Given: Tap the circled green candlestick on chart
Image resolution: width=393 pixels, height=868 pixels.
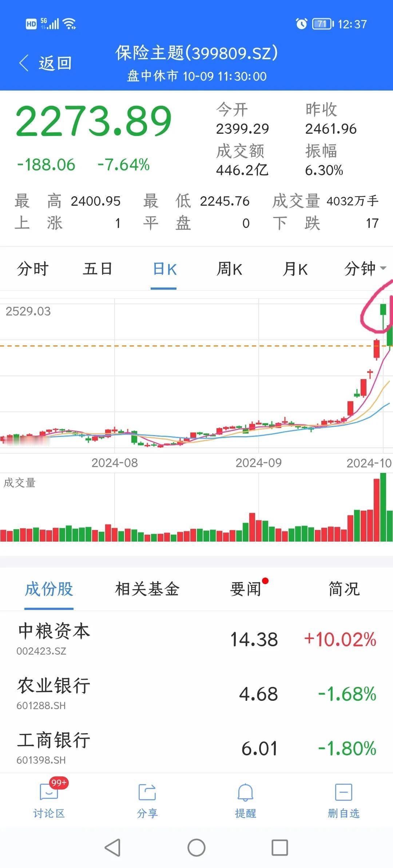Looking at the screenshot, I should 383,316.
